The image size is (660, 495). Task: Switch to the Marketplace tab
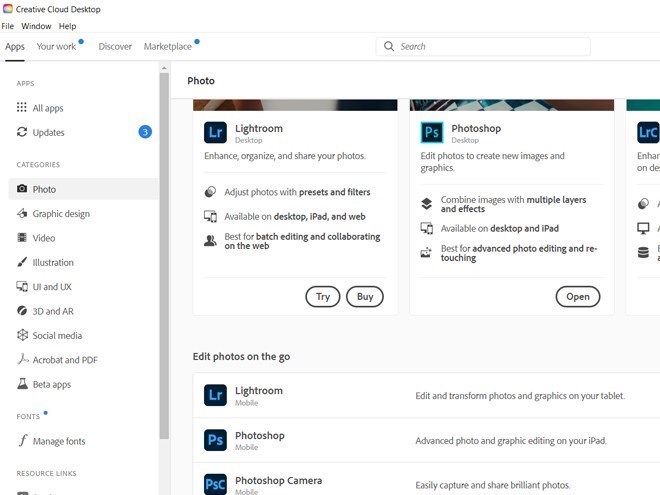click(168, 46)
